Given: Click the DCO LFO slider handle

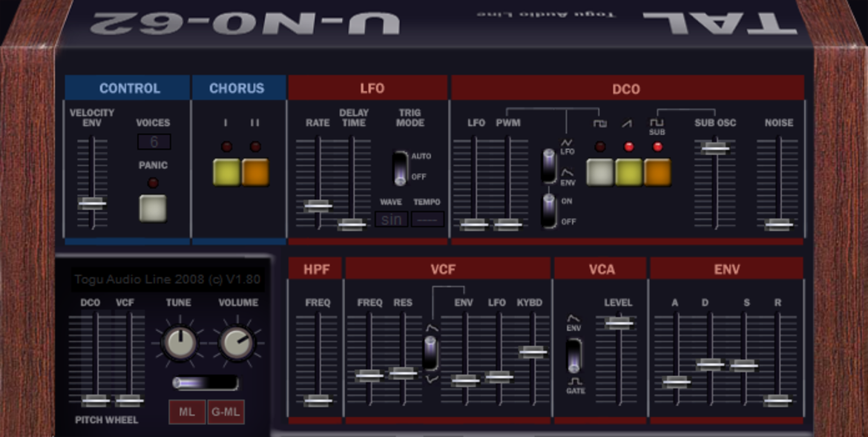Looking at the screenshot, I should coord(474,224).
